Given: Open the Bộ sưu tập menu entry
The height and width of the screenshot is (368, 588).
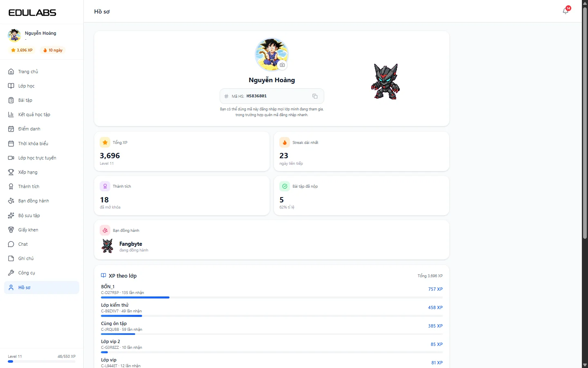Looking at the screenshot, I should [x=42, y=215].
